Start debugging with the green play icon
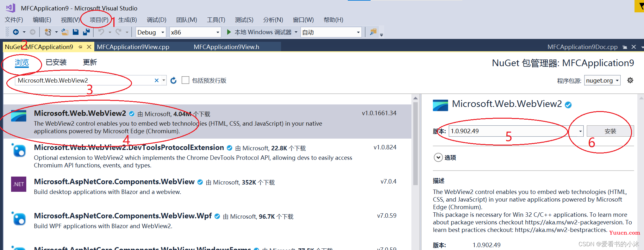This screenshot has width=644, height=250. 229,32
